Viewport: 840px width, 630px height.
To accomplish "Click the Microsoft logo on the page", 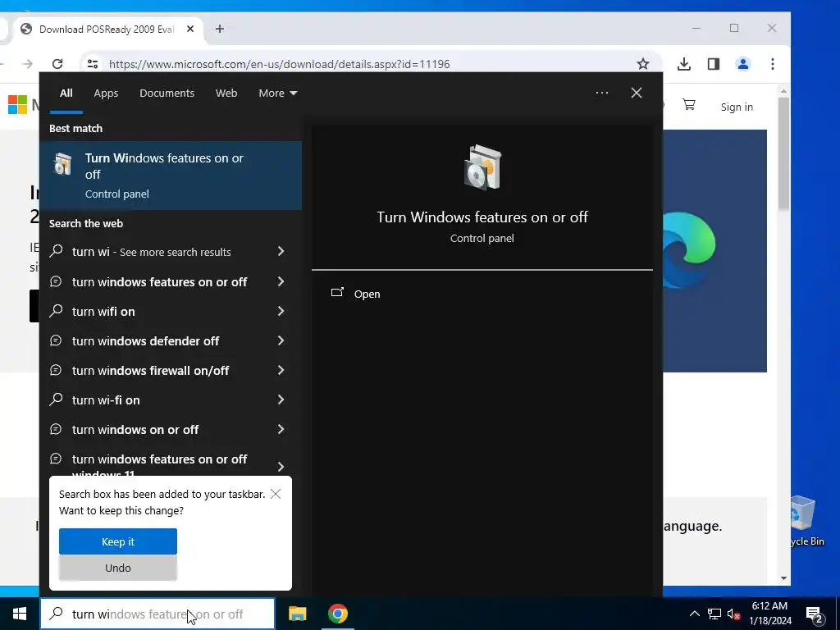I will point(18,104).
